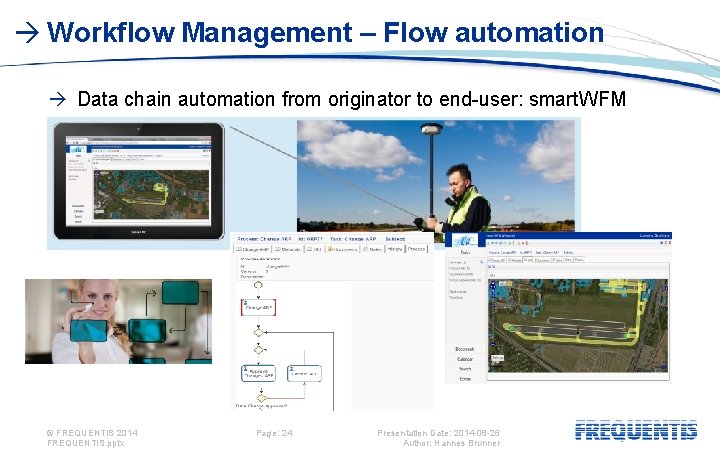Click the 'Page: 24' footer text
The image size is (720, 450).
pos(274,433)
